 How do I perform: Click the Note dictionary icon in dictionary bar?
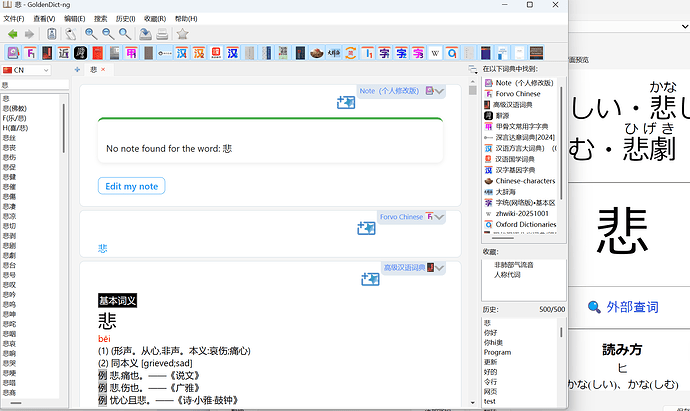pos(13,53)
